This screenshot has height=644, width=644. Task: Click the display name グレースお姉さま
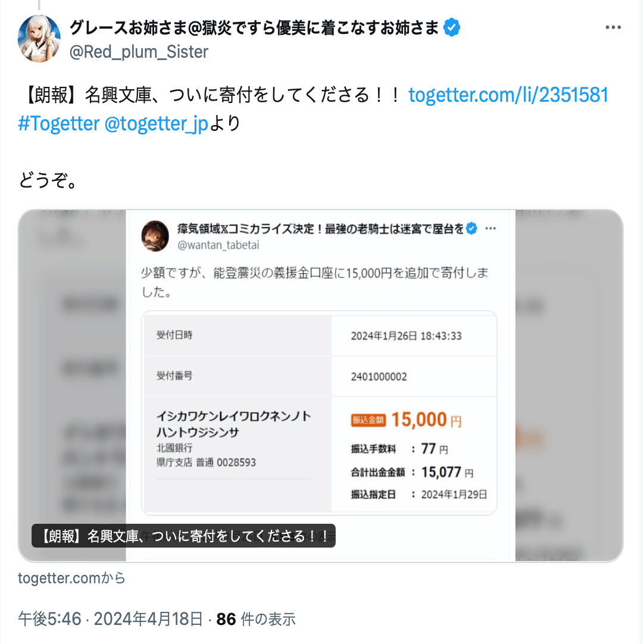[254, 27]
